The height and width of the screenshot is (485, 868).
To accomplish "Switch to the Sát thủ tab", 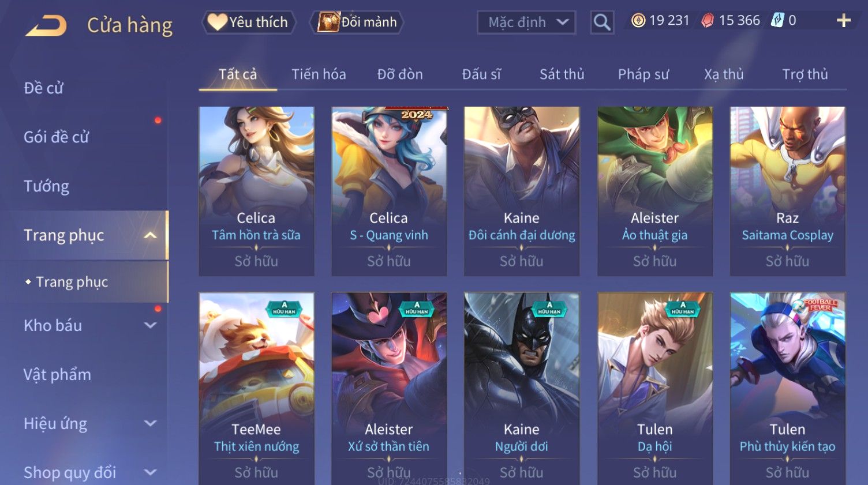I will pyautogui.click(x=562, y=74).
